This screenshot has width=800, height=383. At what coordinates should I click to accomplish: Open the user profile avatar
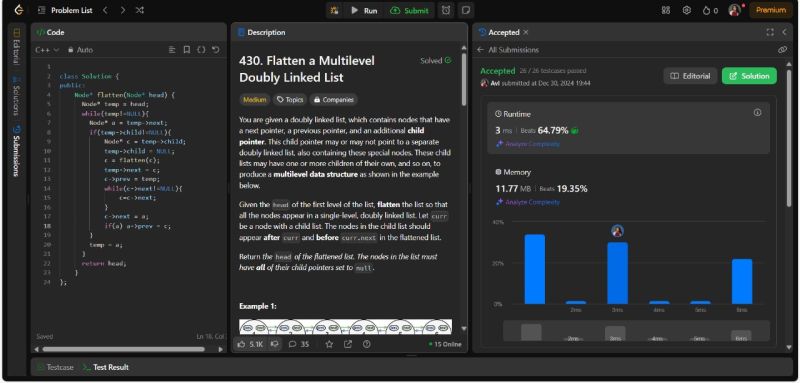pos(734,10)
